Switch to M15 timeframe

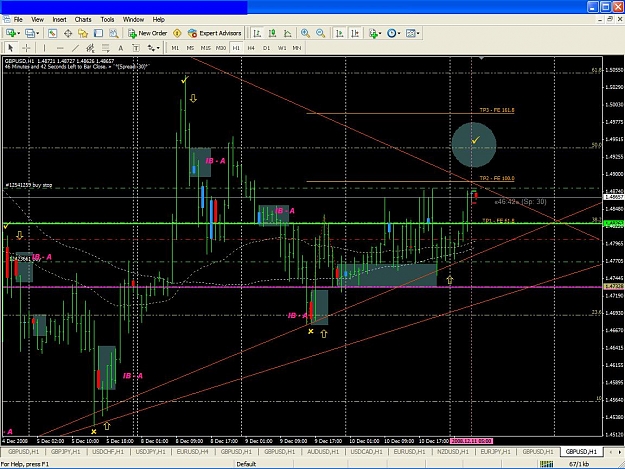[205, 48]
